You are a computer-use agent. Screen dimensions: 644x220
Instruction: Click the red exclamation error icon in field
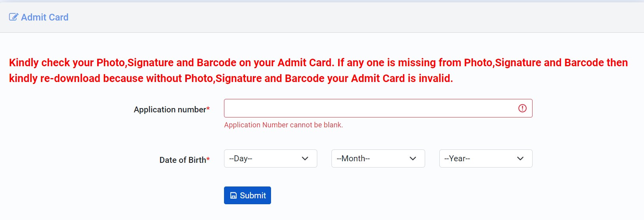pyautogui.click(x=522, y=108)
